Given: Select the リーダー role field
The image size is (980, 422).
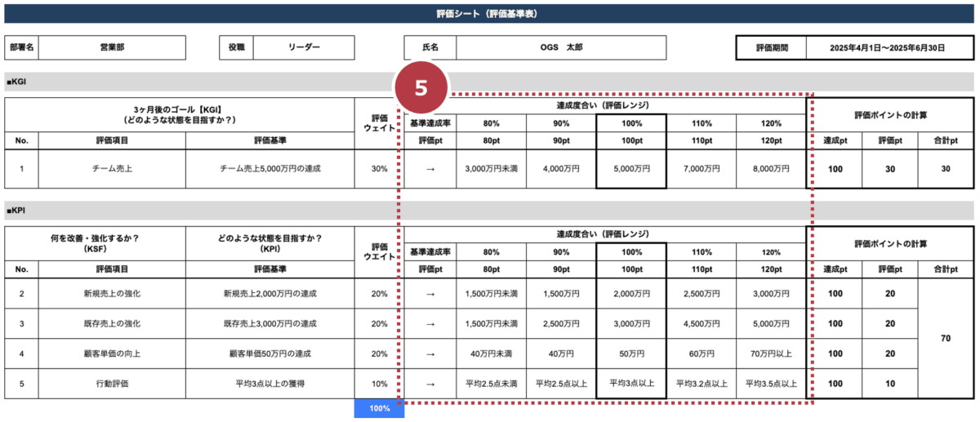Looking at the screenshot, I should coord(304,47).
